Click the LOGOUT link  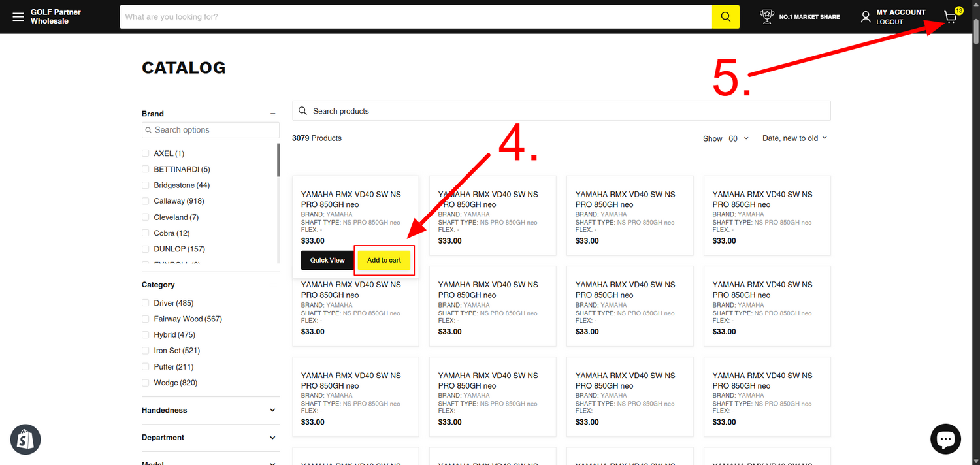(889, 22)
